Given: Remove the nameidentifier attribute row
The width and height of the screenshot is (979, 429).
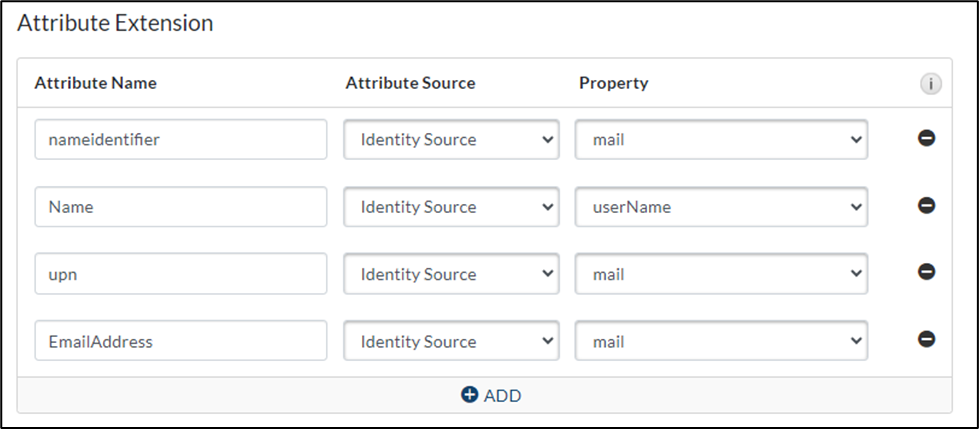Looking at the screenshot, I should [x=926, y=139].
